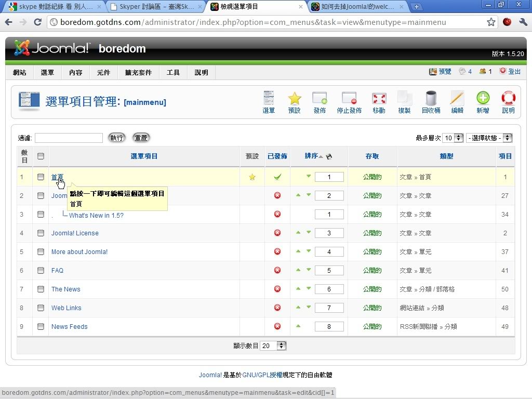Toggle published checkmark for 首頁
Screen dimensions: 532x399
pyautogui.click(x=277, y=177)
